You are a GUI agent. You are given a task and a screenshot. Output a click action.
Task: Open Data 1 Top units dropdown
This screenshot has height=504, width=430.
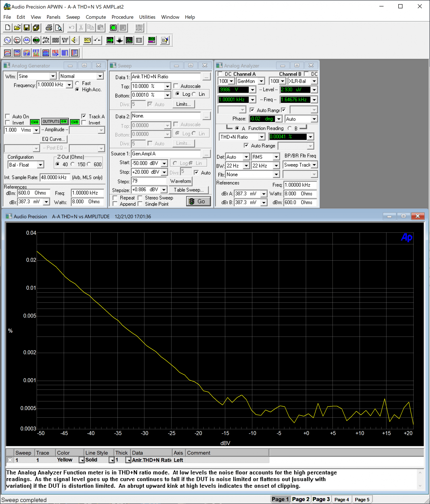168,86
